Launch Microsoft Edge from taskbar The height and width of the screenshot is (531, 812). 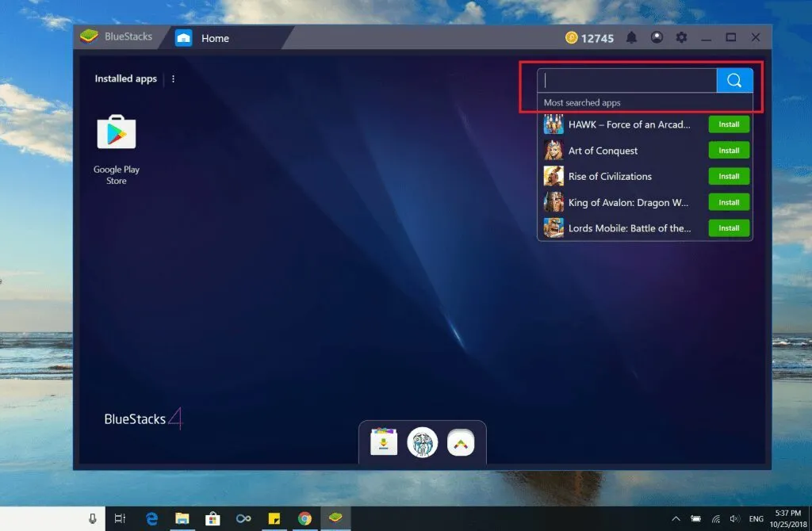point(151,518)
